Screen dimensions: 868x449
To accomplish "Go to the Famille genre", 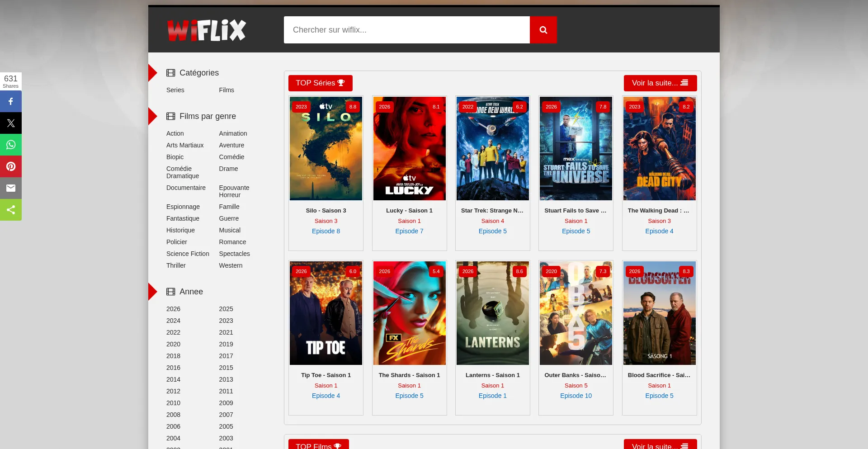I will tap(229, 207).
